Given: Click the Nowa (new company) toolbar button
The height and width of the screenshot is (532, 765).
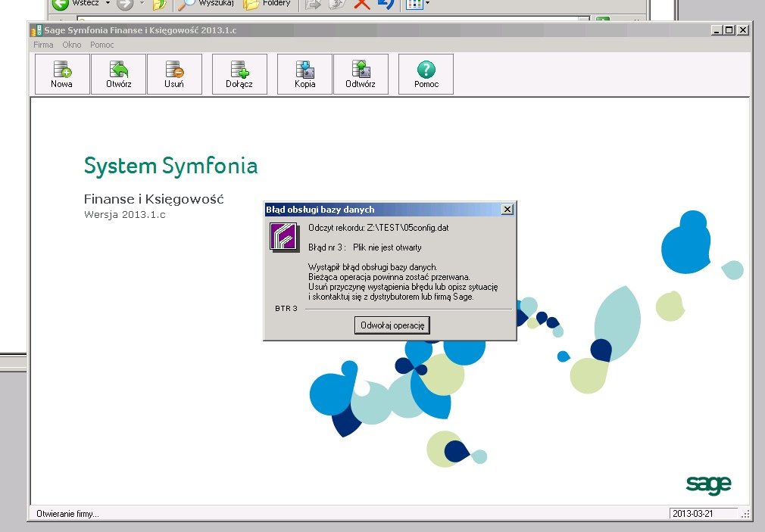Looking at the screenshot, I should click(62, 74).
